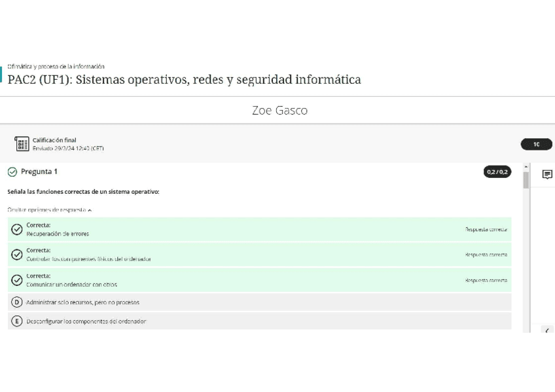Click the 0,2 / 0,2 question score badge
Image resolution: width=555 pixels, height=392 pixels.
click(x=497, y=172)
